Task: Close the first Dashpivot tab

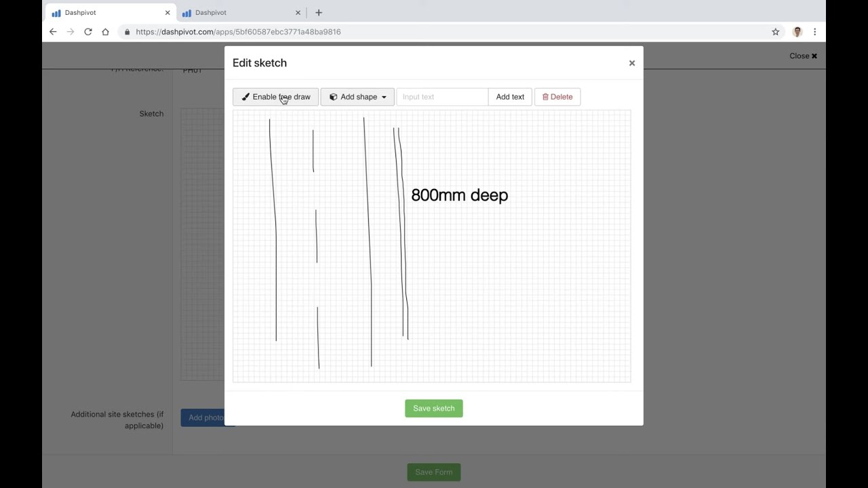Action: tap(167, 12)
